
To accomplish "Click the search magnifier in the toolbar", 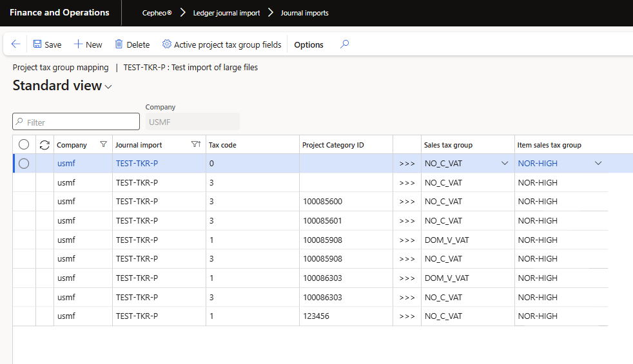I will tap(344, 44).
